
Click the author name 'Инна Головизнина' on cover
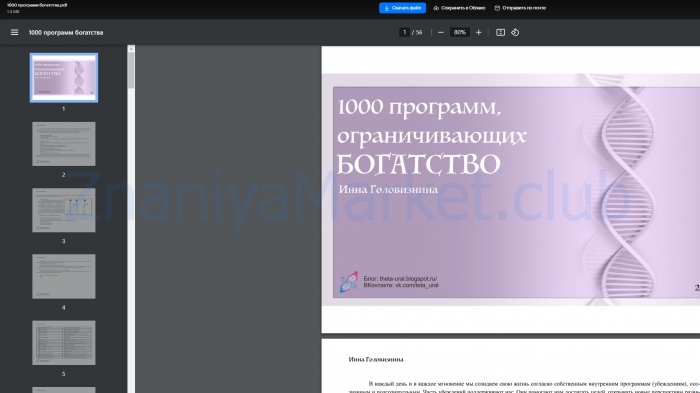point(388,189)
